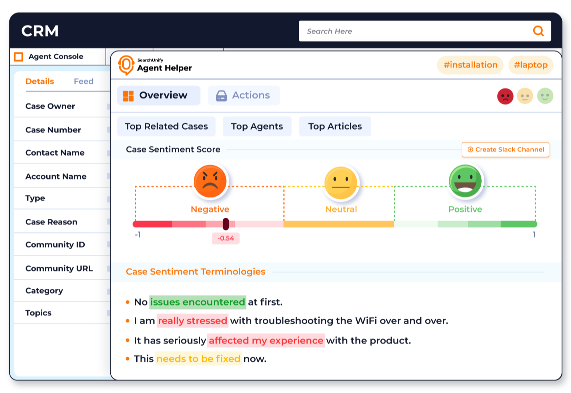This screenshot has width=571, height=393.
Task: Click the Contact Name field label
Action: click(x=55, y=153)
